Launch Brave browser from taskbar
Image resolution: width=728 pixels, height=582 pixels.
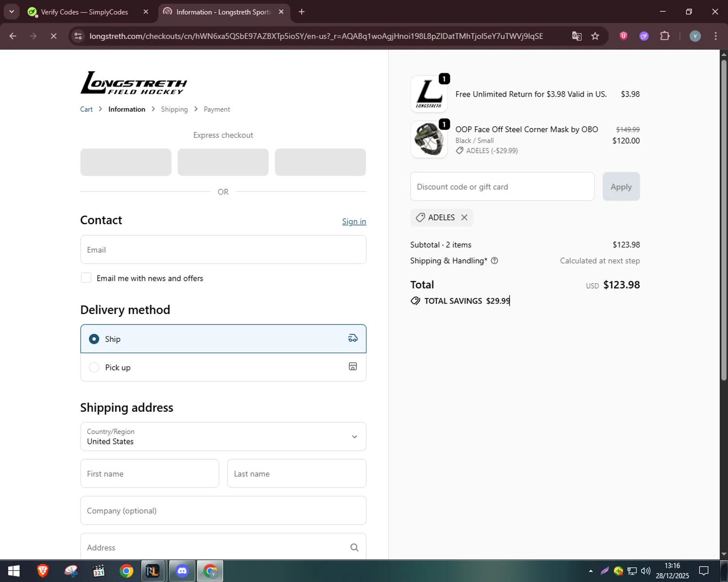point(43,571)
